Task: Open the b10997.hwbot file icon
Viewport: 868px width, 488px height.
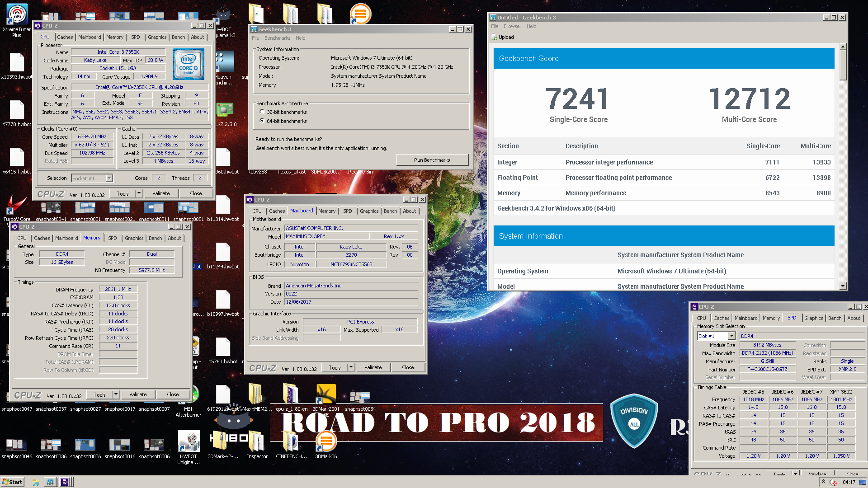Action: (x=223, y=303)
